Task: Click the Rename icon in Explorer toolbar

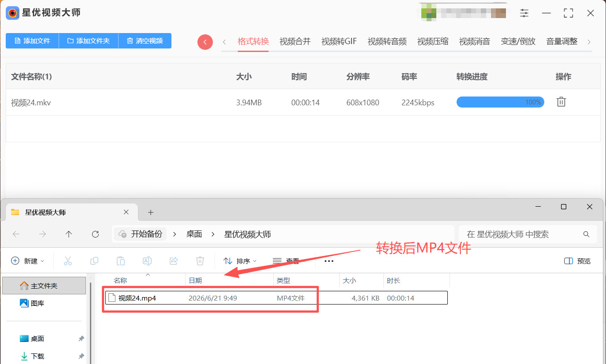Action: tap(147, 261)
